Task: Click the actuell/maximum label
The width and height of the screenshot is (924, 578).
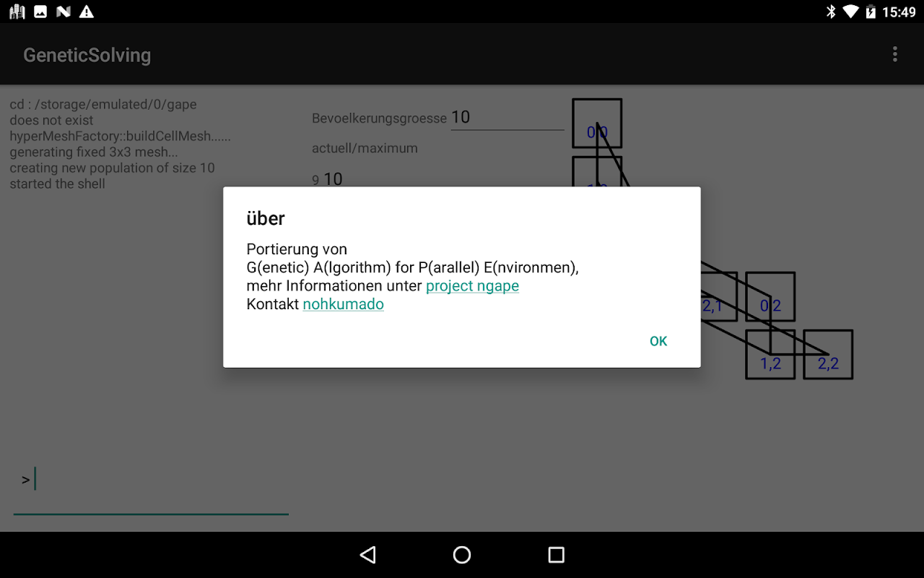Action: pos(365,148)
